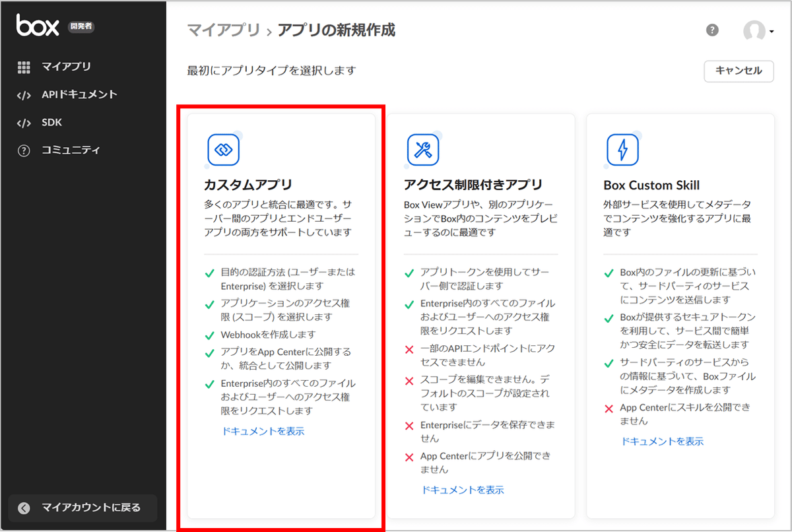Screen dimensions: 792x532
Task: Open コミュニティ in the sidebar
Action: click(x=71, y=150)
